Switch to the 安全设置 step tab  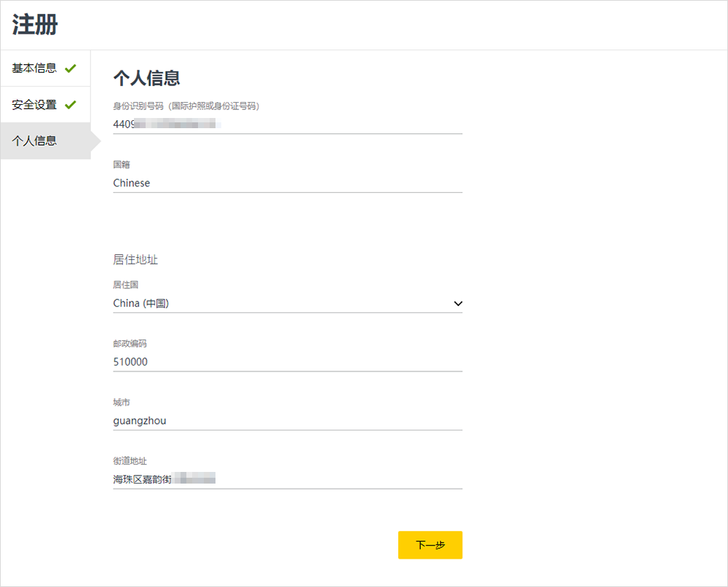[x=35, y=105]
